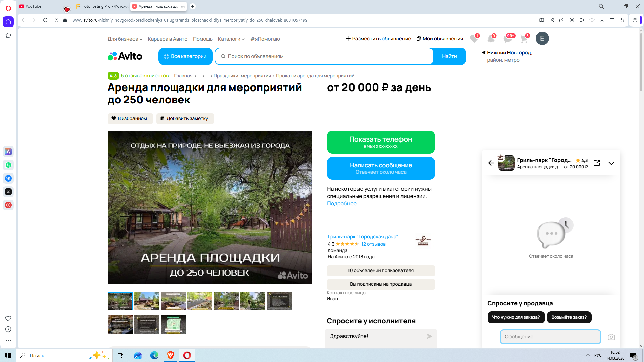644x362 pixels.
Task: Open notifications bell icon
Action: (491, 39)
